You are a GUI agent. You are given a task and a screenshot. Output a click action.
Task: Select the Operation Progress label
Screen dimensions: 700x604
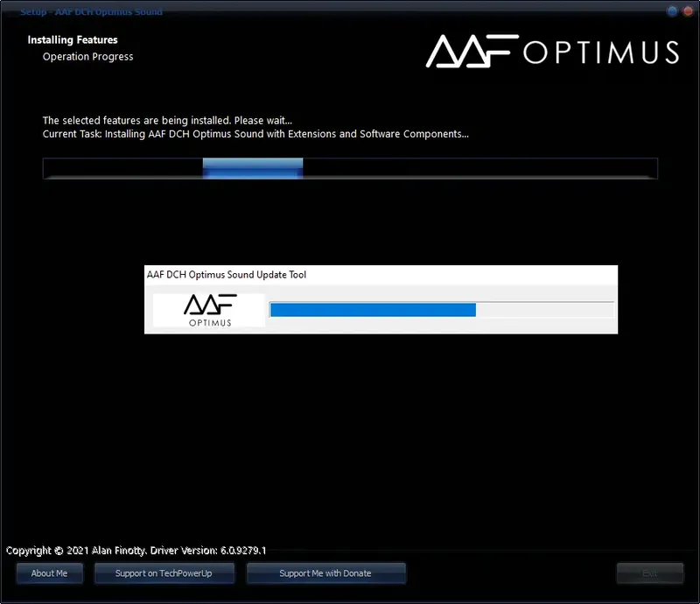tap(87, 56)
